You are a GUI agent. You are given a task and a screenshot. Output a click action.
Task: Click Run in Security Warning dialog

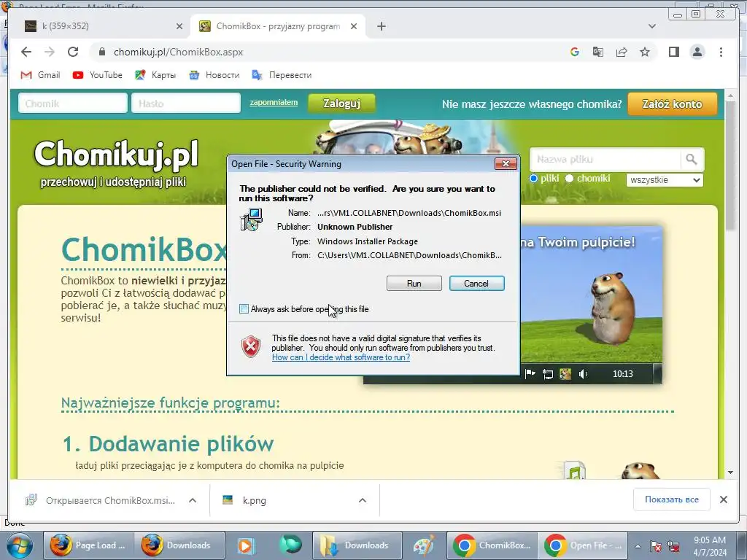(414, 284)
